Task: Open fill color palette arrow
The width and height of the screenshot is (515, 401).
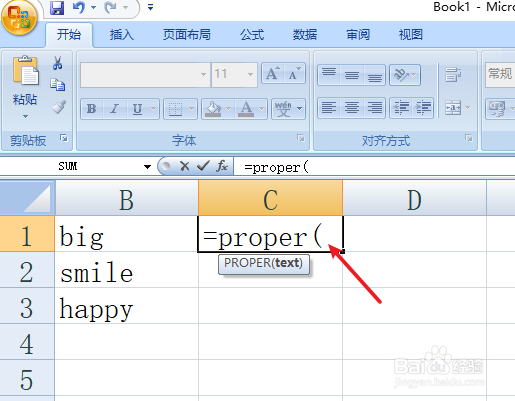Action: (x=229, y=109)
